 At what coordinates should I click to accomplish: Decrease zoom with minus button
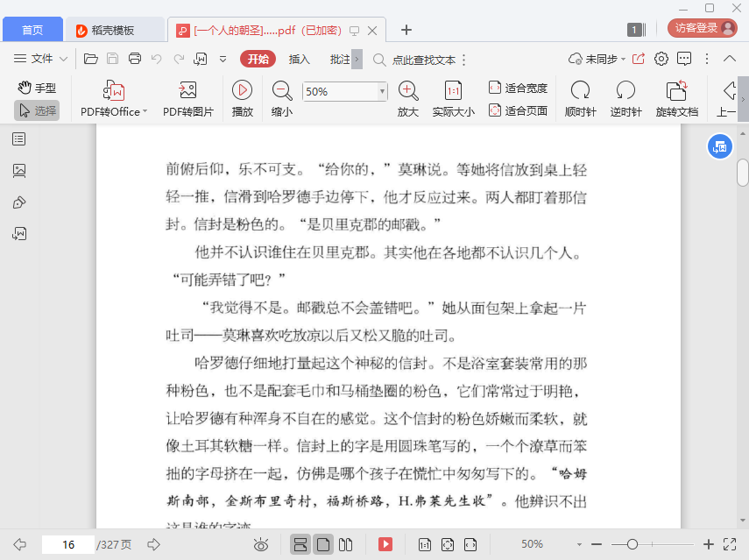click(x=597, y=544)
